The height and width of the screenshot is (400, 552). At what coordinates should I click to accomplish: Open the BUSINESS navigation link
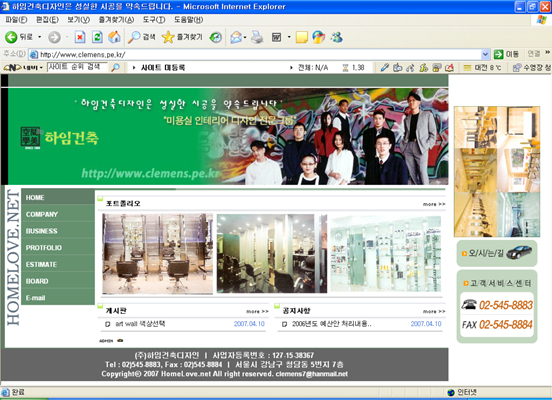point(58,231)
